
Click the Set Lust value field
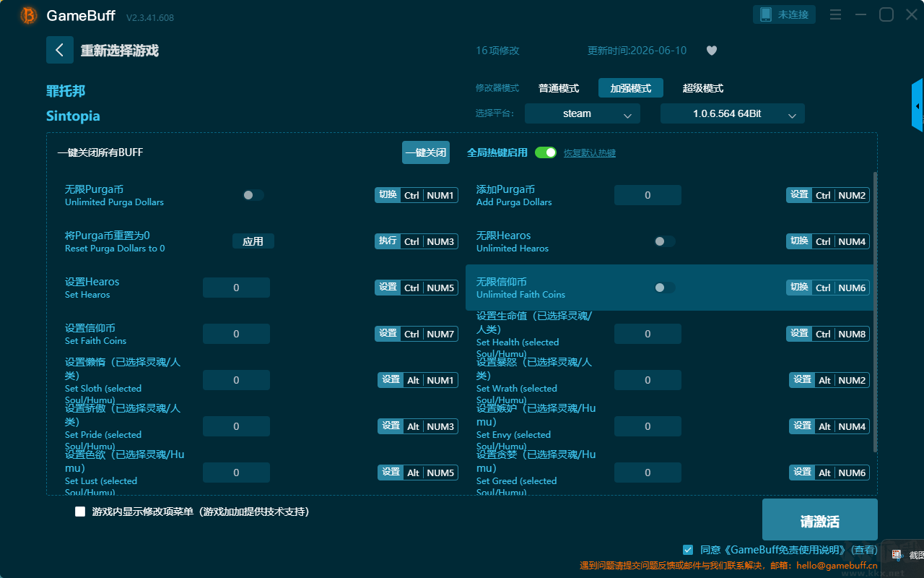pos(236,473)
